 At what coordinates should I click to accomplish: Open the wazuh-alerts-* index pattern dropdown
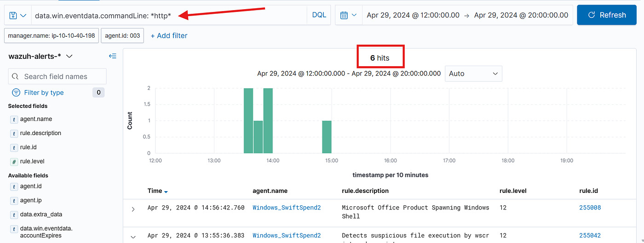40,56
